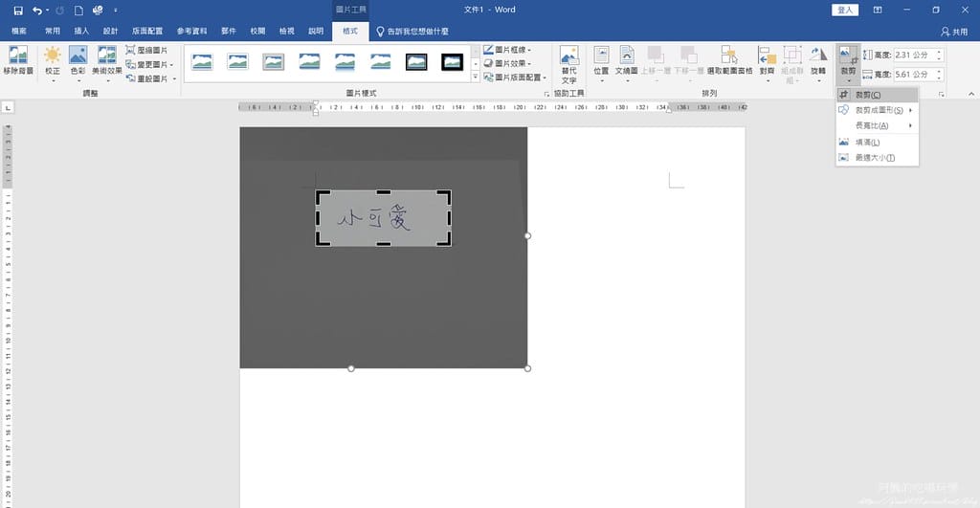Open the 檔案 (File) tab
Viewport: 980px width, 508px height.
coord(19,32)
